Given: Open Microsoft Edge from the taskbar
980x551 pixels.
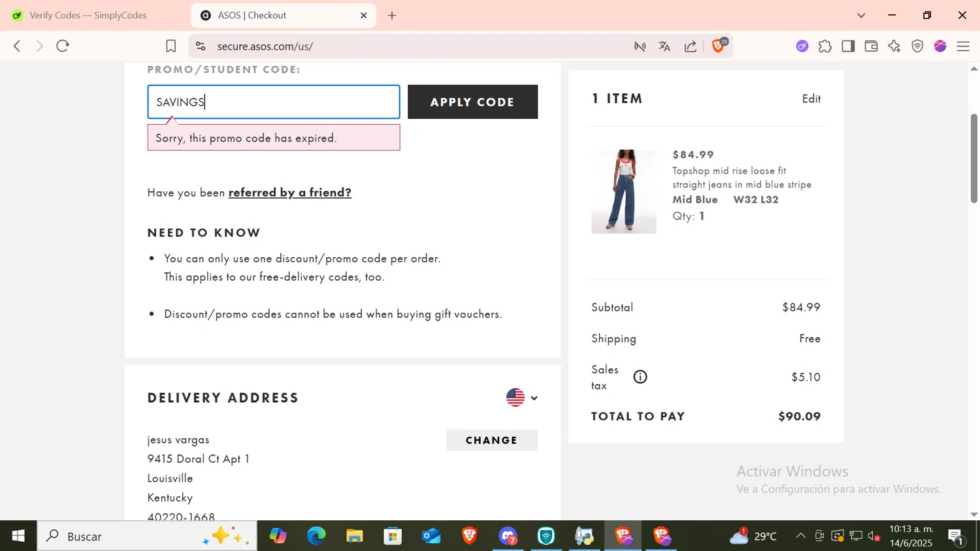Looking at the screenshot, I should 316,536.
